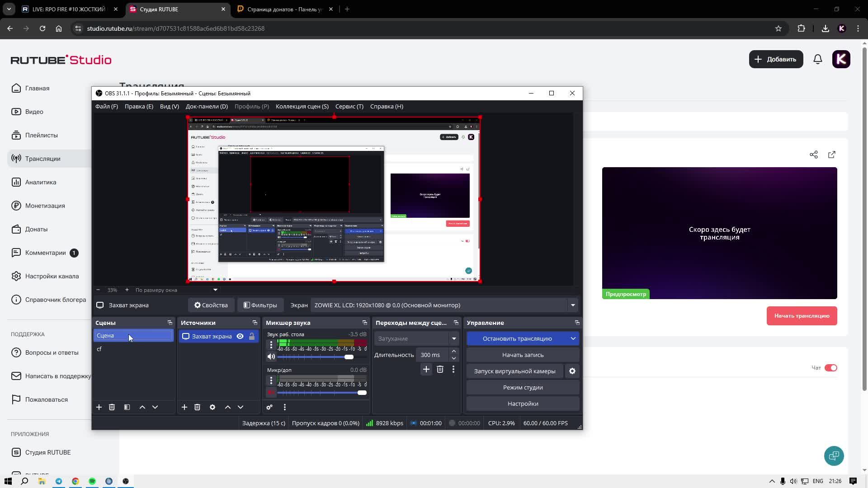
Task: Open advanced audio properties gears icon
Action: (x=269, y=407)
